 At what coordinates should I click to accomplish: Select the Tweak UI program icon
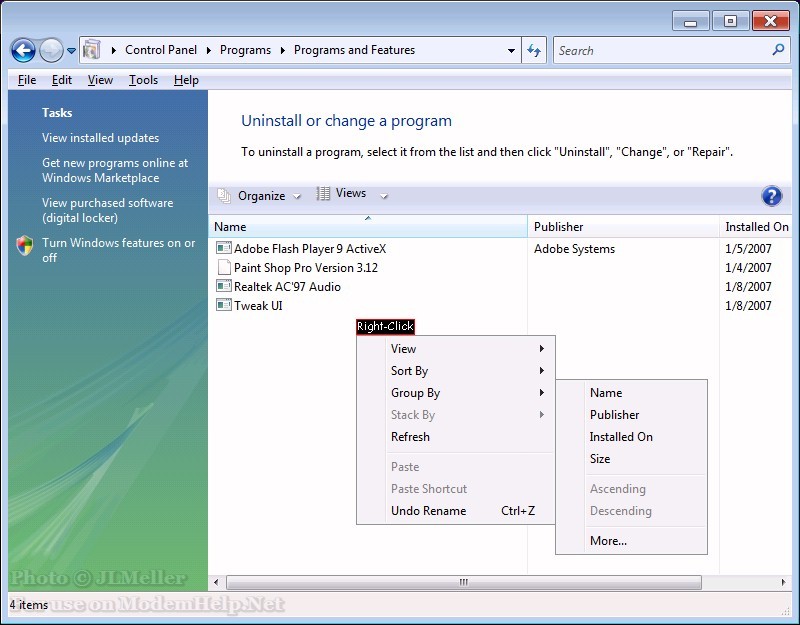(x=223, y=305)
